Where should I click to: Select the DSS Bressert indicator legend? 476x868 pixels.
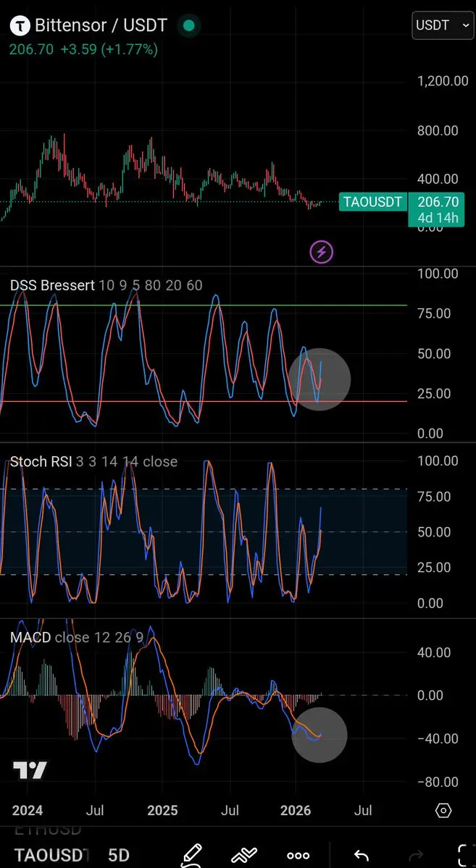coord(106,286)
